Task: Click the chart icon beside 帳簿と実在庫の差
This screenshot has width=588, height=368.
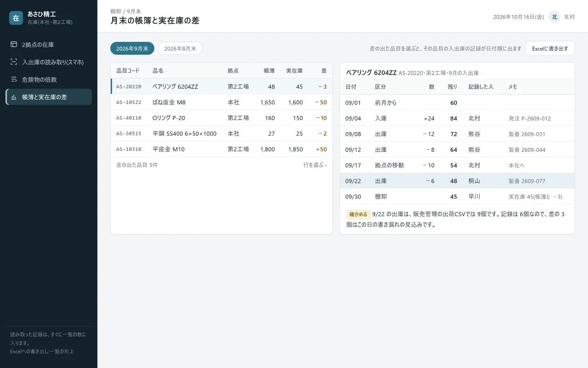Action: (14, 97)
